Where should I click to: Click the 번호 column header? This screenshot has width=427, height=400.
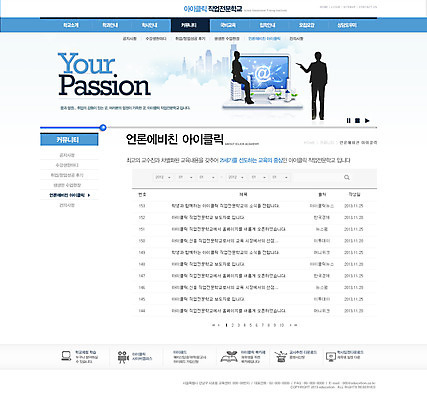(x=142, y=194)
